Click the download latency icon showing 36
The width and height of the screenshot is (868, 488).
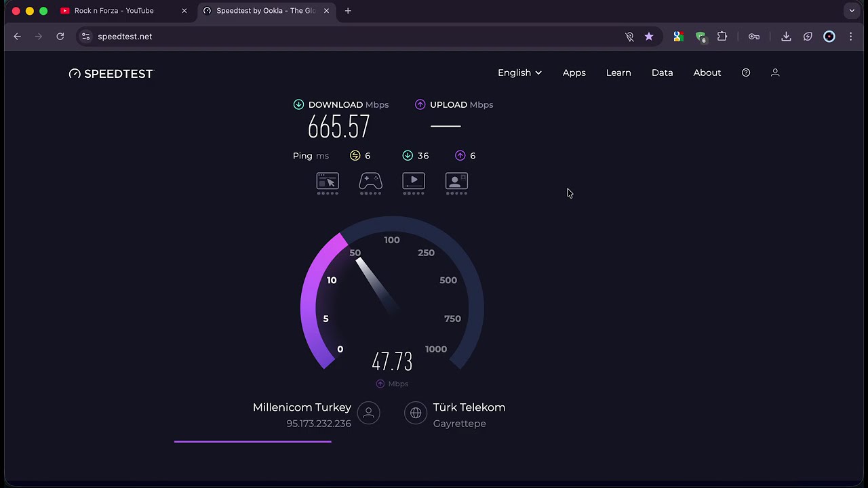(408, 155)
